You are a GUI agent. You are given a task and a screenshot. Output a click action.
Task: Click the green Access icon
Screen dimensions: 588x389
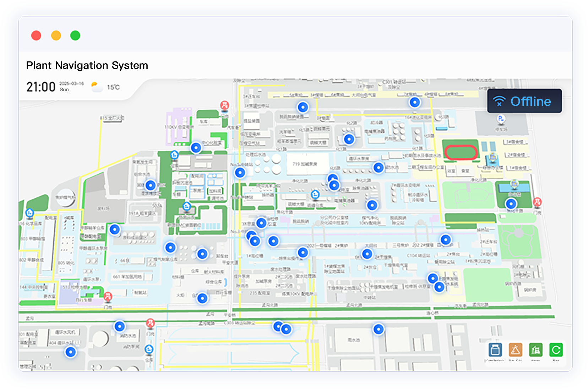pyautogui.click(x=535, y=350)
